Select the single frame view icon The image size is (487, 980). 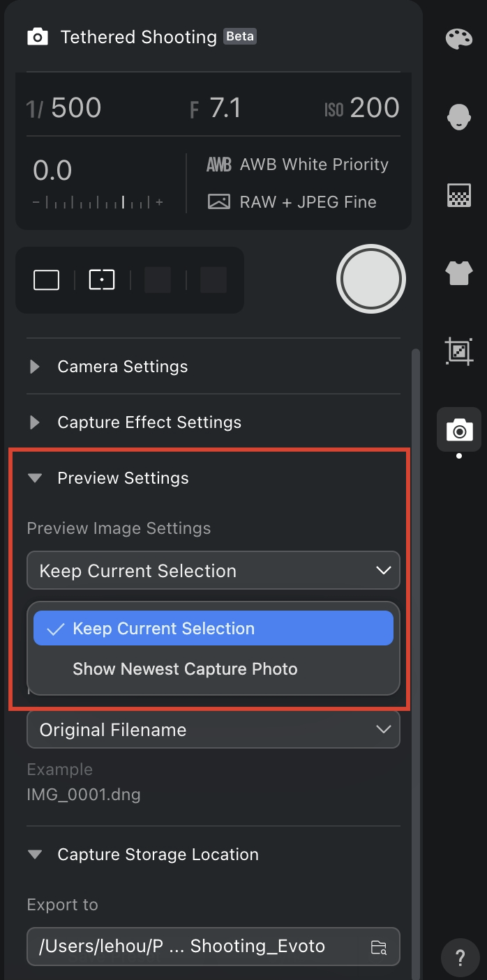[47, 280]
